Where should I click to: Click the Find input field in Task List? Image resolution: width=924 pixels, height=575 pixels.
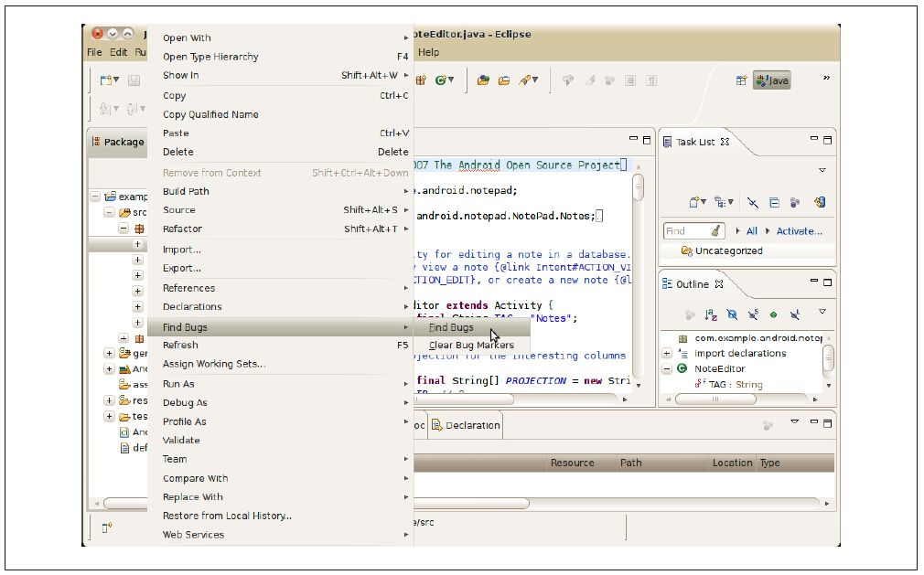pyautogui.click(x=693, y=231)
